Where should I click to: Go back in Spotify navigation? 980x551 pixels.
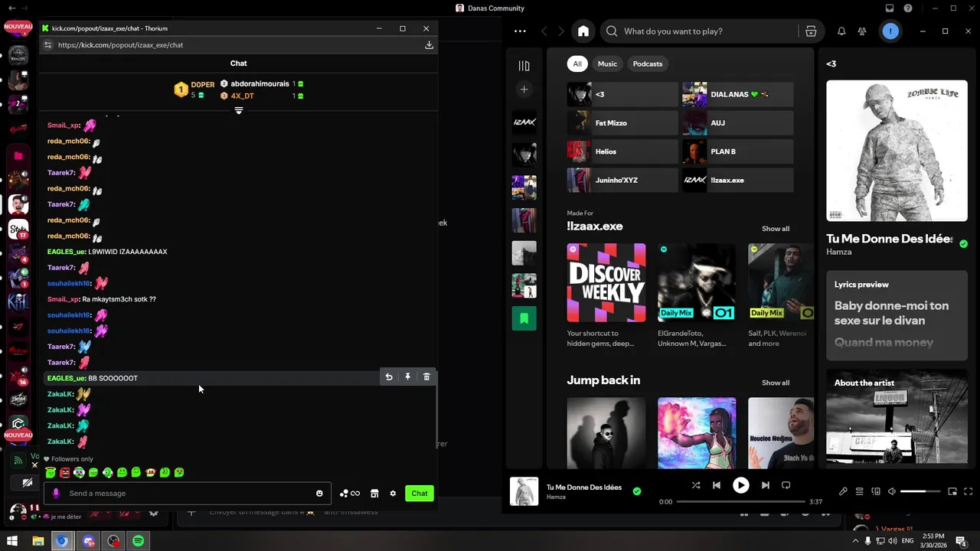pyautogui.click(x=544, y=31)
